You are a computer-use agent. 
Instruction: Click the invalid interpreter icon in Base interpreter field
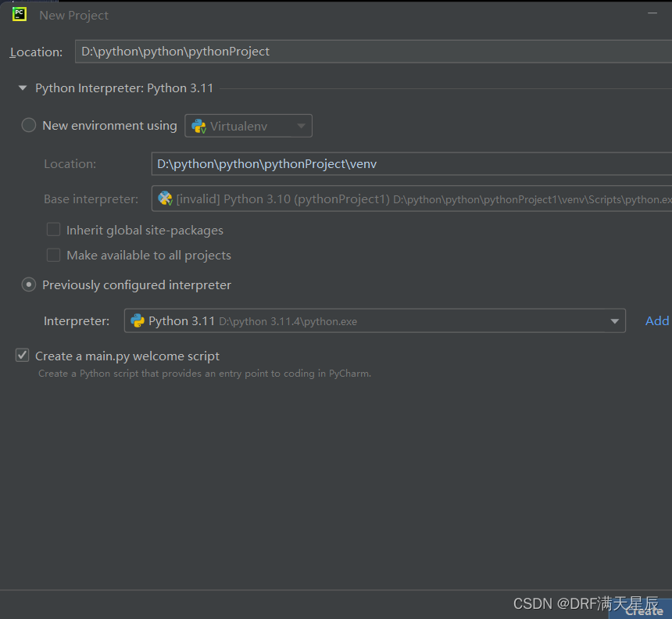[166, 199]
